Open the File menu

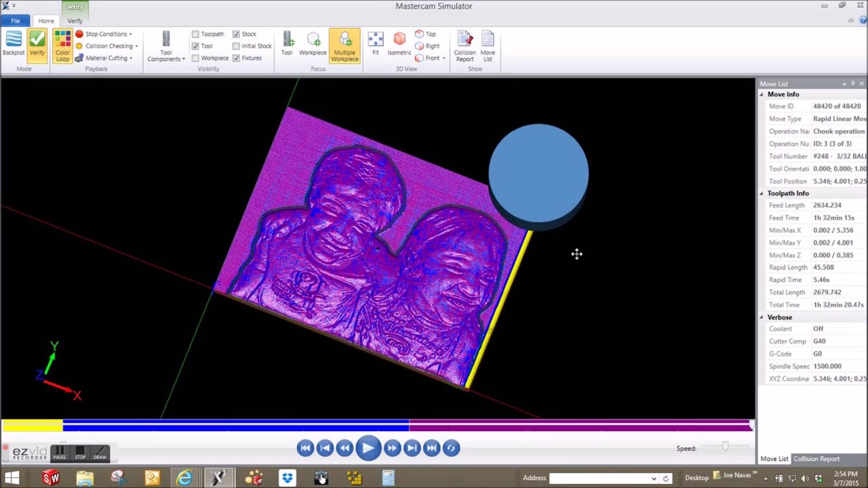coord(15,21)
